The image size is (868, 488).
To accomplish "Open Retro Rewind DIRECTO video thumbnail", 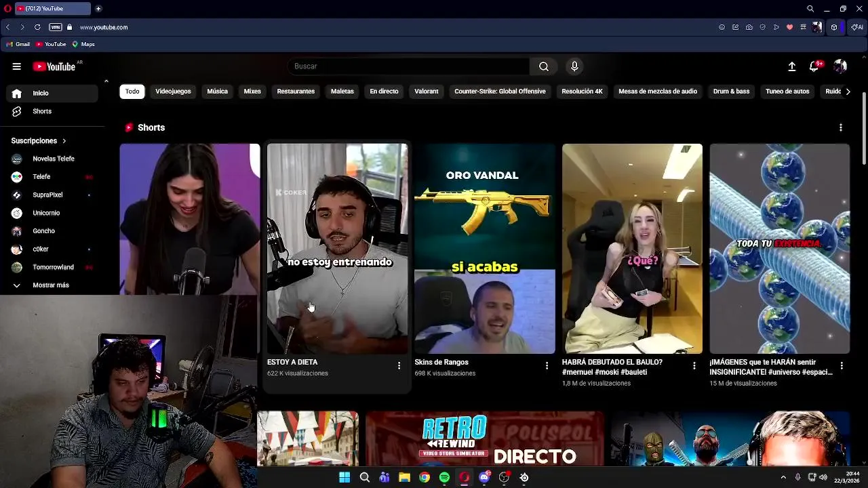I will click(485, 439).
